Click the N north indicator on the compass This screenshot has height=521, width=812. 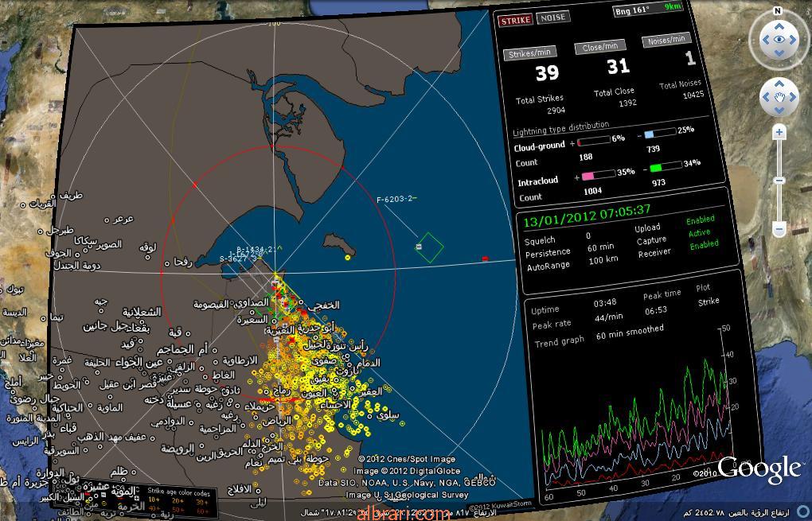tap(778, 11)
